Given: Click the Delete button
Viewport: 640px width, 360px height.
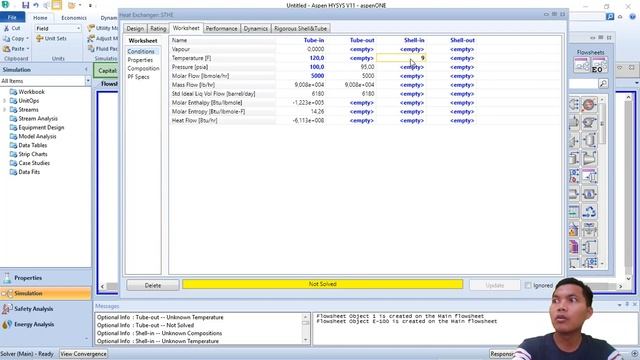Looking at the screenshot, I should 153,285.
